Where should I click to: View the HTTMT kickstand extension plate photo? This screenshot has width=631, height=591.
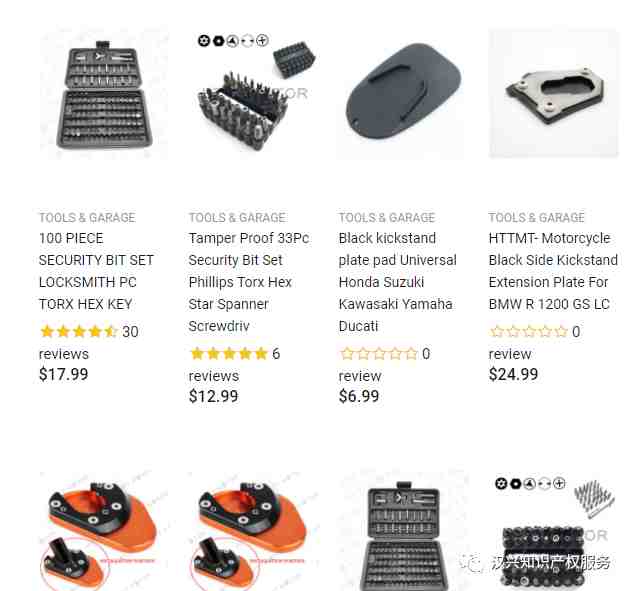click(x=554, y=94)
